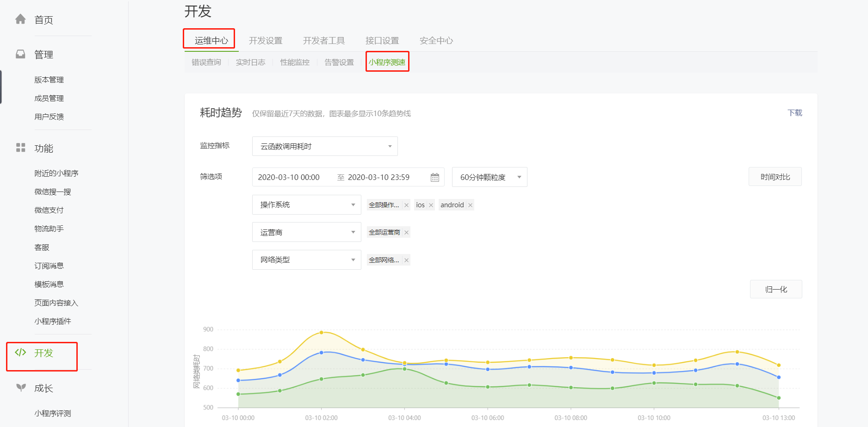Open 订阅消息 in the sidebar
This screenshot has height=427, width=868.
click(x=49, y=266)
